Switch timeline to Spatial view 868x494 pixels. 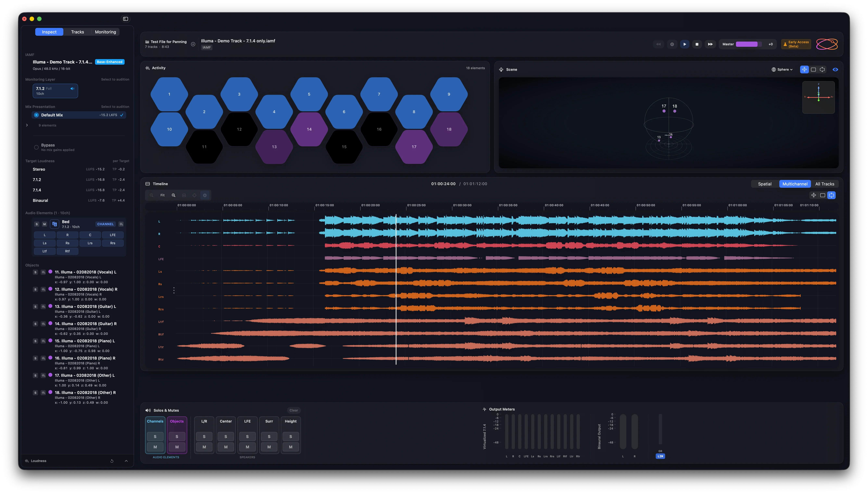(x=765, y=184)
